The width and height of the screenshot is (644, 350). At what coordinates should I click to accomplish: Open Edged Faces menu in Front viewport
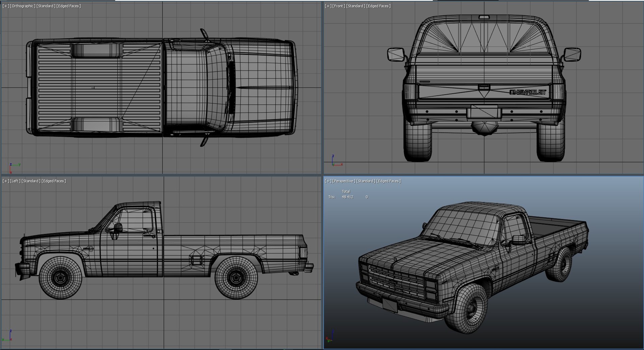(379, 6)
